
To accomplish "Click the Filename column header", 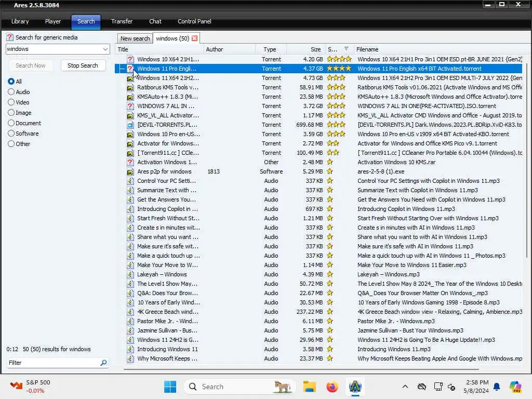I will [x=438, y=49].
